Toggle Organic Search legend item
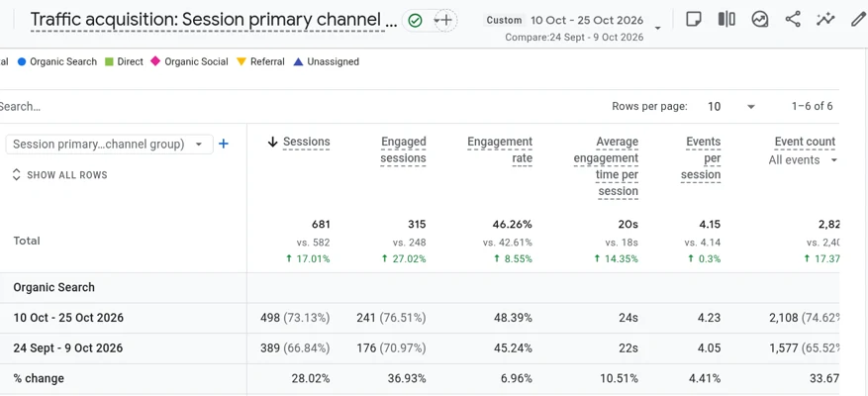The image size is (868, 396). [x=57, y=61]
